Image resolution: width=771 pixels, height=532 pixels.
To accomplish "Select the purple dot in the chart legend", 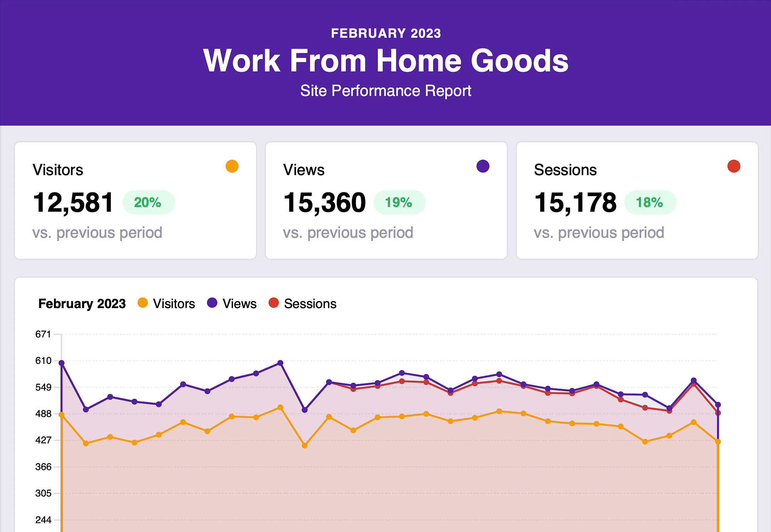I will coord(212,303).
